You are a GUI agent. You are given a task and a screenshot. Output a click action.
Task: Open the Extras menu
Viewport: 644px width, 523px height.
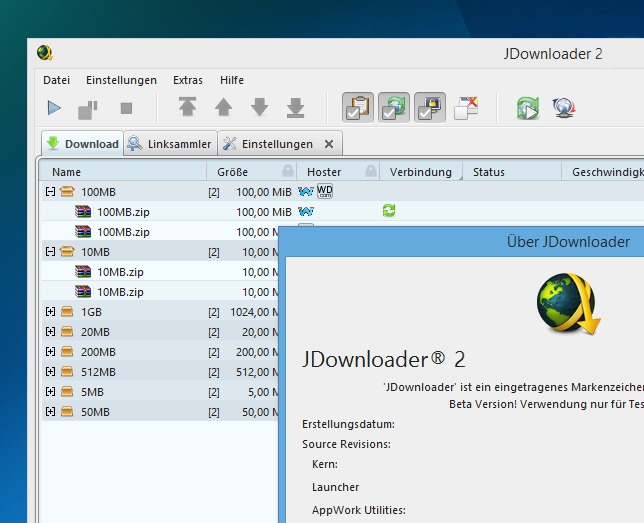pos(188,80)
